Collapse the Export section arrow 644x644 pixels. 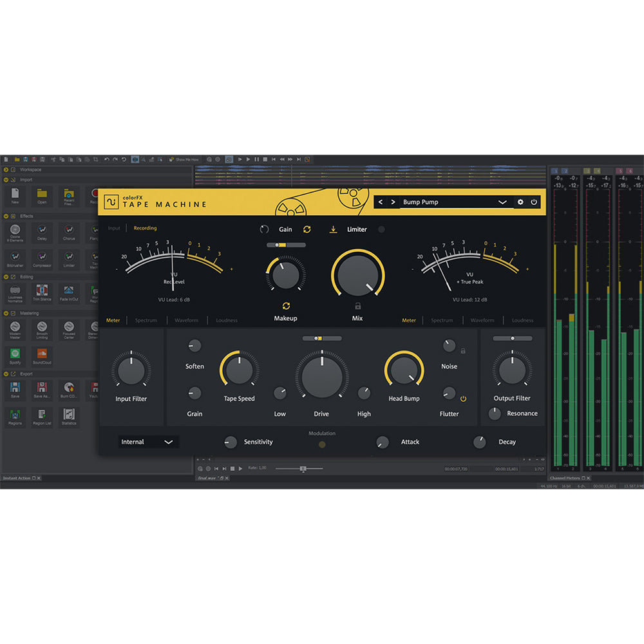pyautogui.click(x=6, y=374)
